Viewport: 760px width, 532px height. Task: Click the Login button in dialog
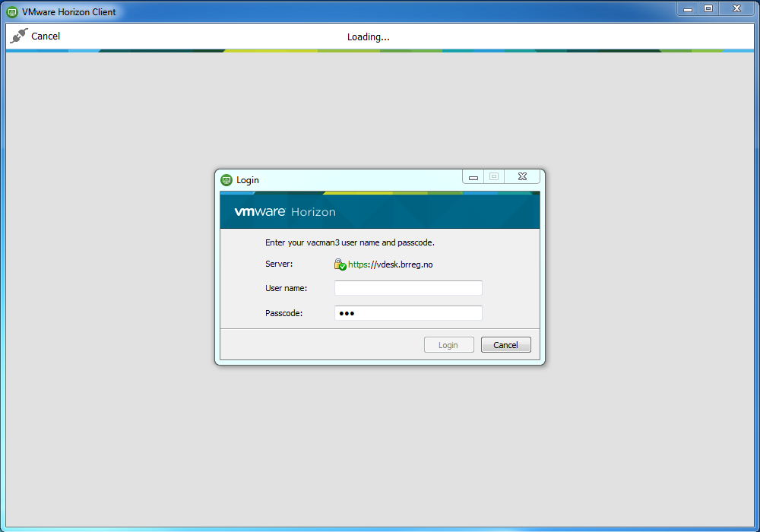point(449,345)
